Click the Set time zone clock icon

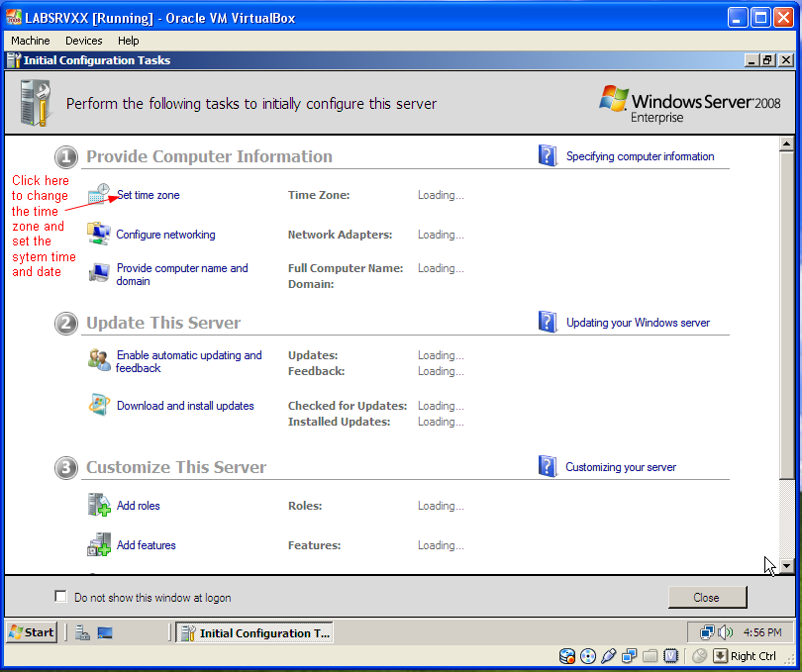coord(99,194)
